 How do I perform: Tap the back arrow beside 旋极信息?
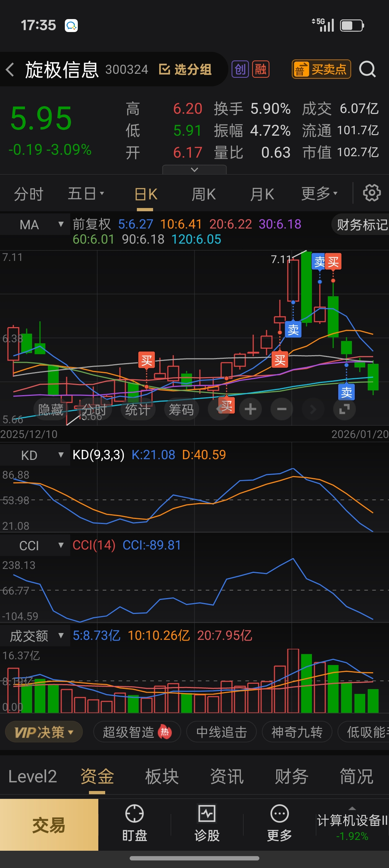(x=10, y=69)
